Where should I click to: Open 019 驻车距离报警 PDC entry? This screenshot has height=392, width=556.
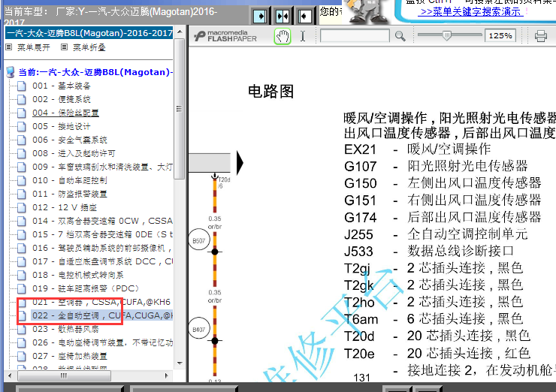coord(86,288)
